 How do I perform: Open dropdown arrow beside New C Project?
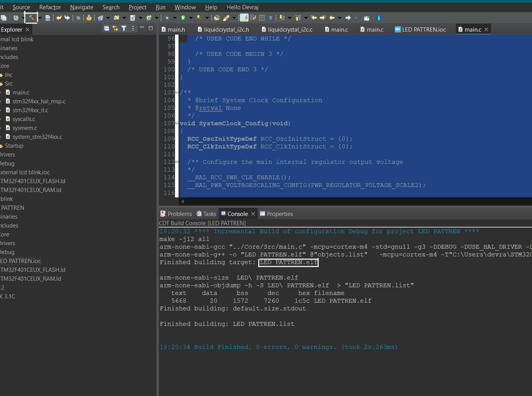108,18
